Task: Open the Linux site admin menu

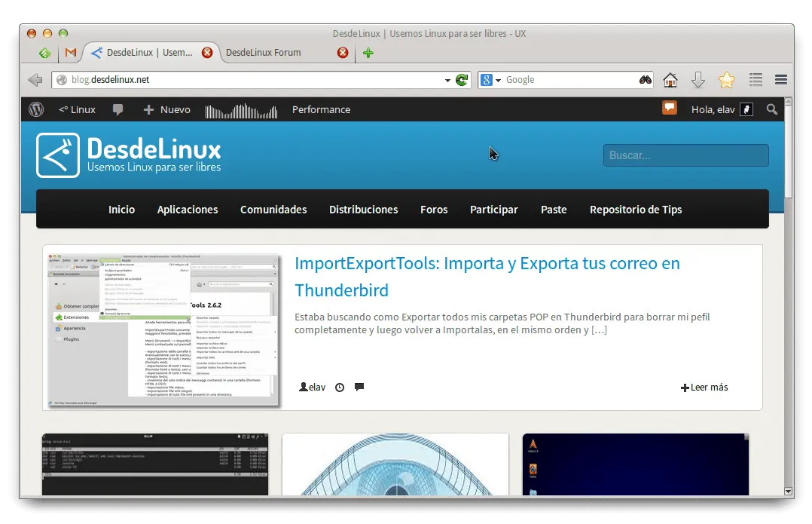Action: [x=77, y=109]
